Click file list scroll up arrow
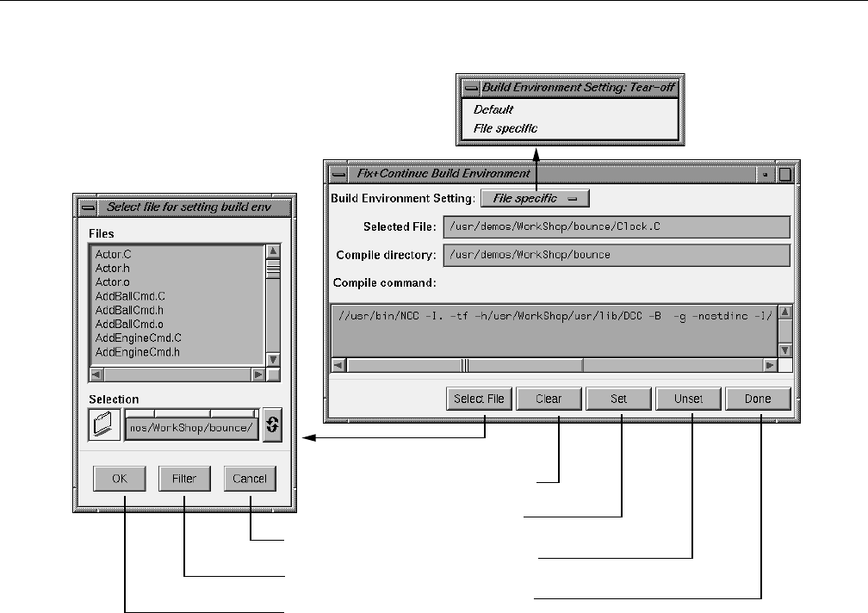This screenshot has height=613, width=868. pyautogui.click(x=273, y=251)
